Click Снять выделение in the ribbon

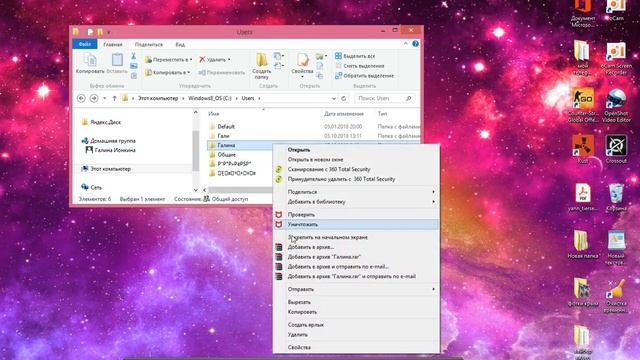[x=360, y=66]
